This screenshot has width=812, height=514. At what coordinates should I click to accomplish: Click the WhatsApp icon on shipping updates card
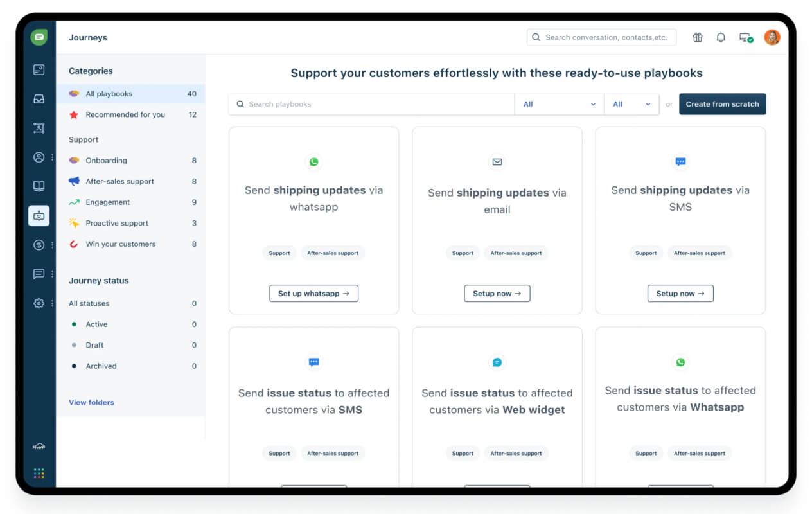(x=313, y=162)
